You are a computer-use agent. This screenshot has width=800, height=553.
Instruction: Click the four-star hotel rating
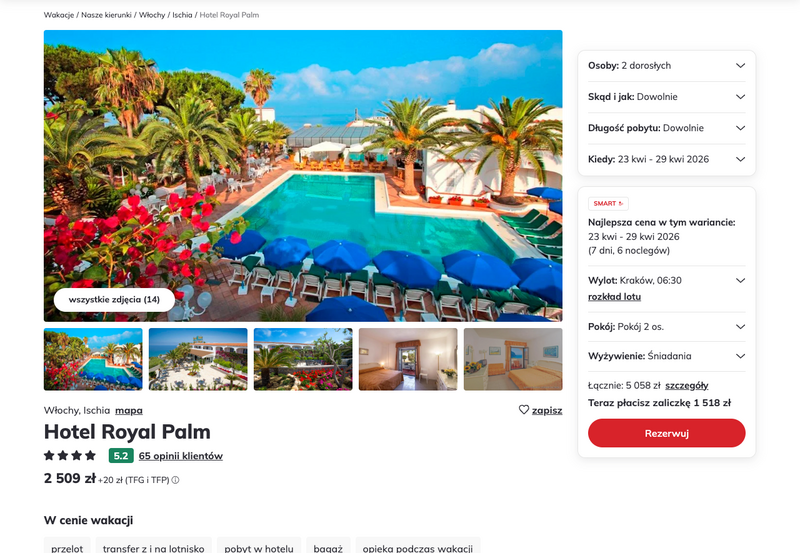(70, 455)
